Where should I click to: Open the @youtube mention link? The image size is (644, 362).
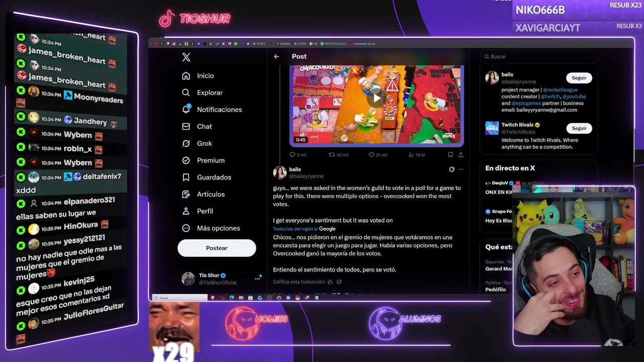click(x=574, y=97)
